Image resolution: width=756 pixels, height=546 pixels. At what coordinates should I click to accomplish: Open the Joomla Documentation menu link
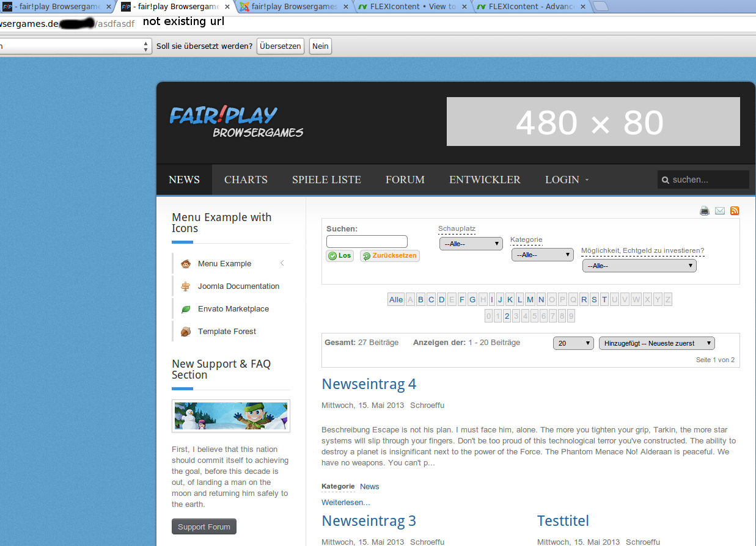238,286
